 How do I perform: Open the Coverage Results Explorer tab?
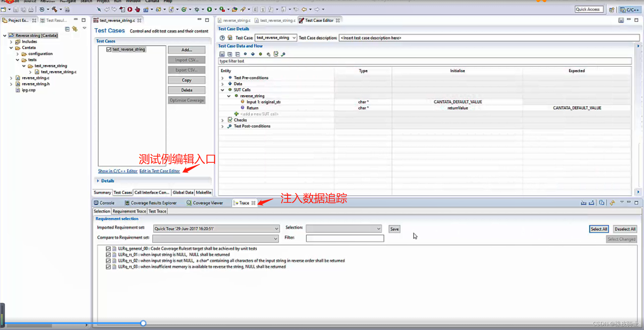[151, 203]
